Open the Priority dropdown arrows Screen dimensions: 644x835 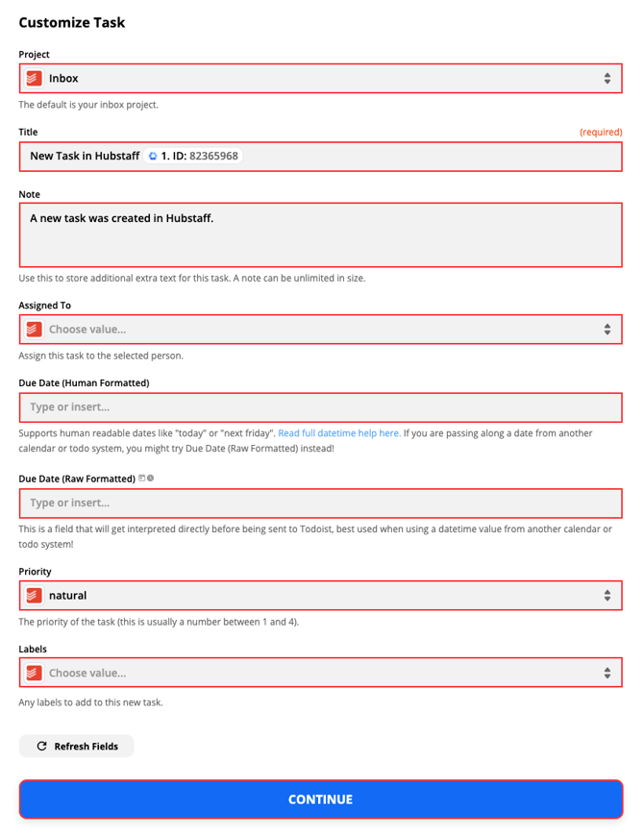[x=607, y=596]
